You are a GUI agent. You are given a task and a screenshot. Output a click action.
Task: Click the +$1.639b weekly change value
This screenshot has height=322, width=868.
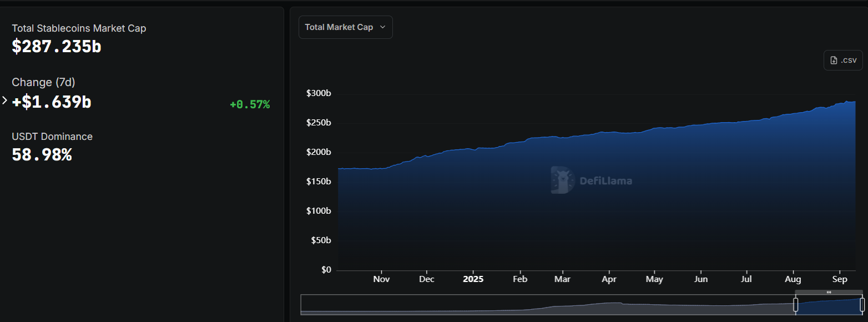[x=52, y=102]
